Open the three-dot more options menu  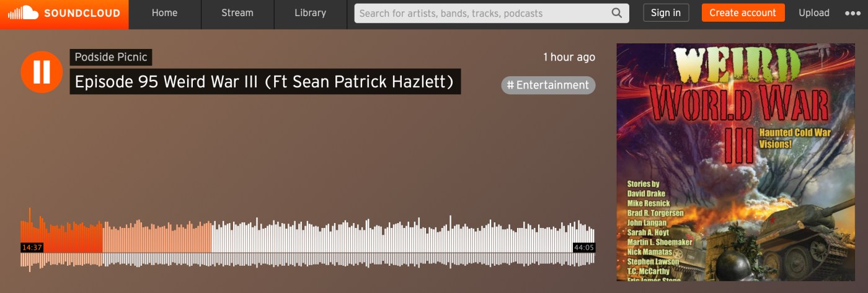[852, 14]
